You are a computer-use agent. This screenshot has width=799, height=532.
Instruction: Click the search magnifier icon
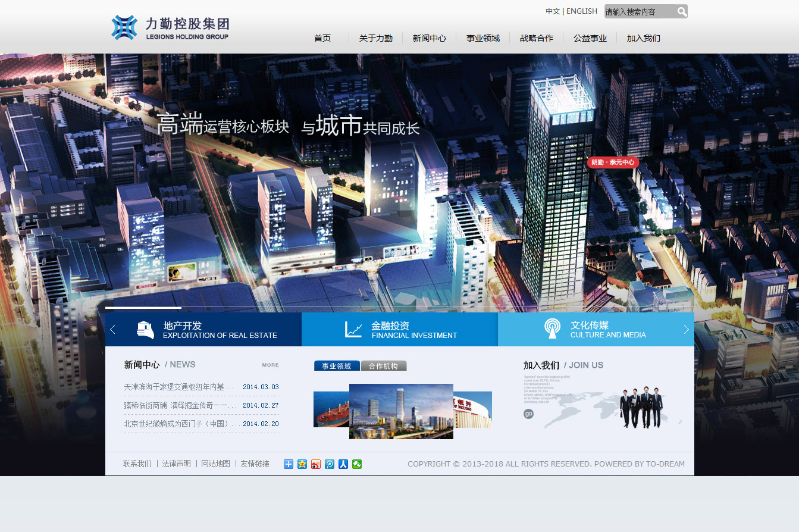tap(682, 12)
